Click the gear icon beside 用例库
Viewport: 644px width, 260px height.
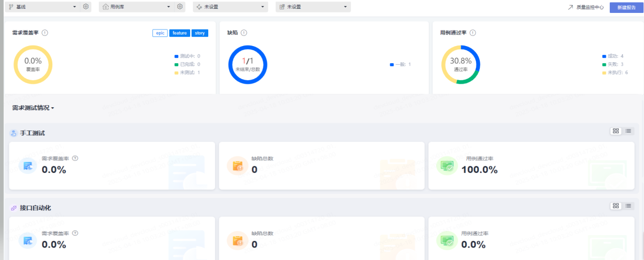click(x=180, y=7)
